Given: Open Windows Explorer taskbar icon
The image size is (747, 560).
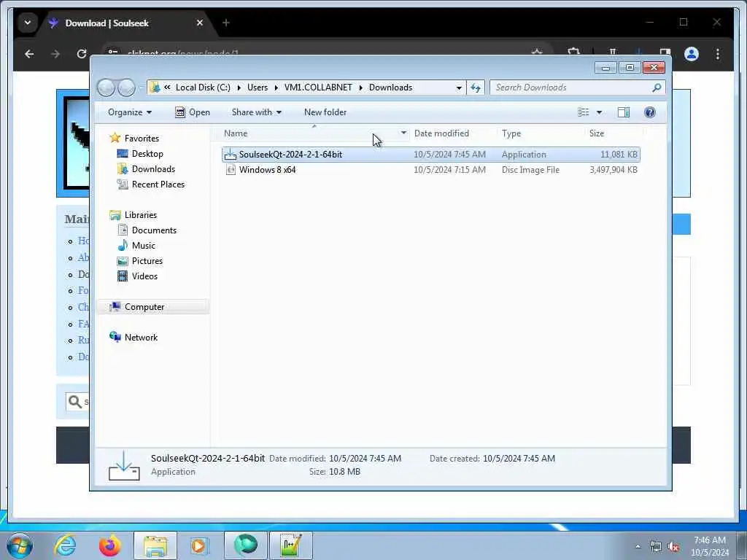Looking at the screenshot, I should pos(155,545).
